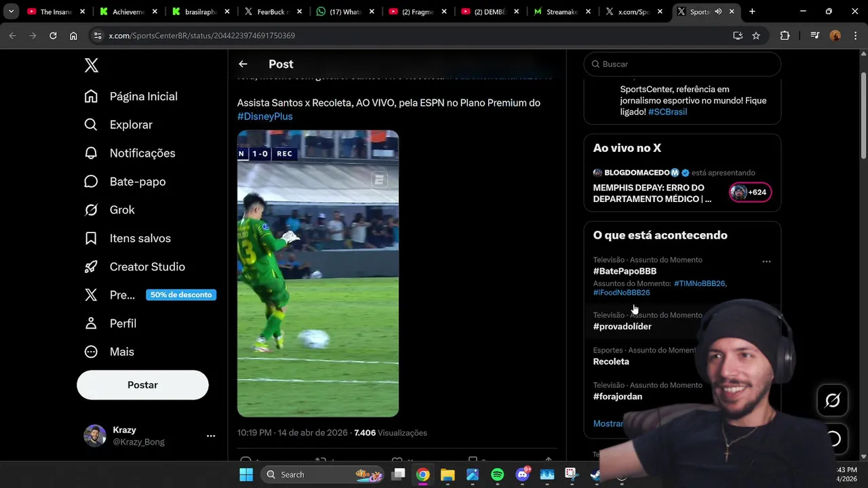
Task: Open the tab search dropdown arrow
Action: (11, 12)
